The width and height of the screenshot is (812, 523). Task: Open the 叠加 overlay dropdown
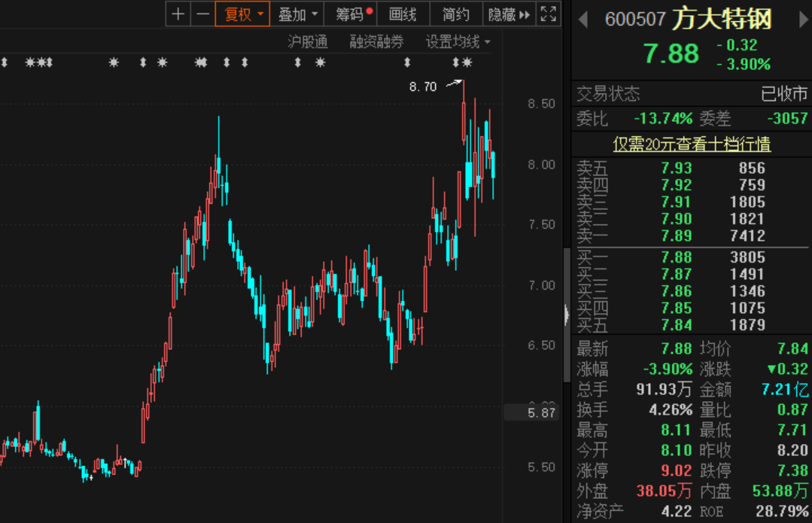click(297, 14)
